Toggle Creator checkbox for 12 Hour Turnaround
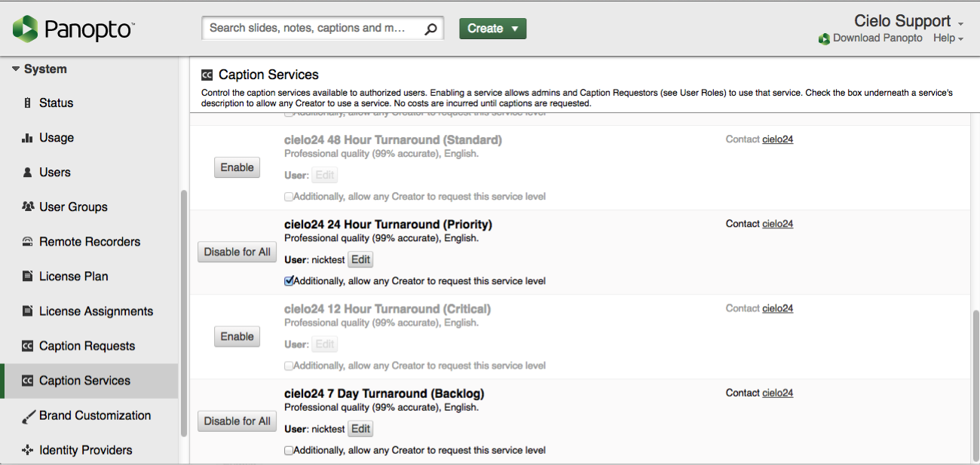The height and width of the screenshot is (465, 980). pos(289,366)
